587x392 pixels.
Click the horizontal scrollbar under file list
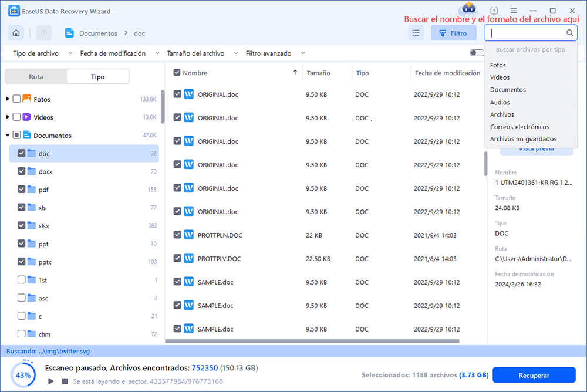[x=312, y=341]
